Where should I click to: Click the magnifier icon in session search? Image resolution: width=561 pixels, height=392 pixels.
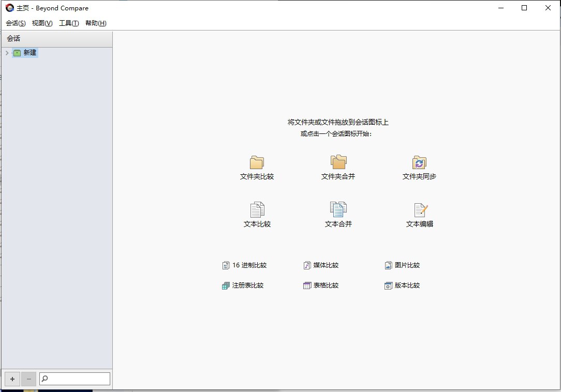45,379
